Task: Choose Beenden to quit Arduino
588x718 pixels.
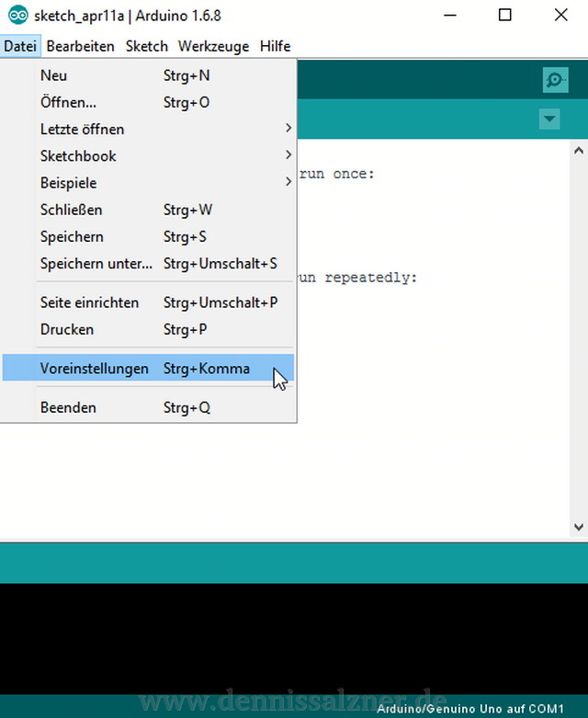Action: 148,407
